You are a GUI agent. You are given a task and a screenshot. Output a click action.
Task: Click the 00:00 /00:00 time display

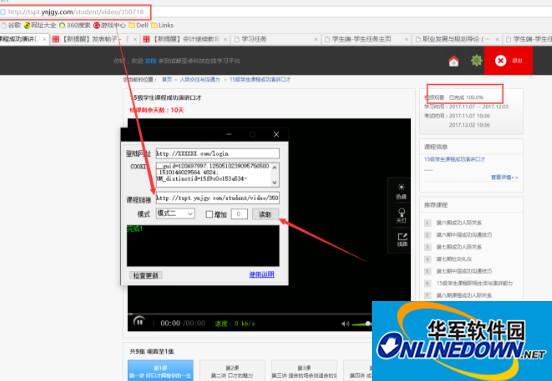click(183, 323)
